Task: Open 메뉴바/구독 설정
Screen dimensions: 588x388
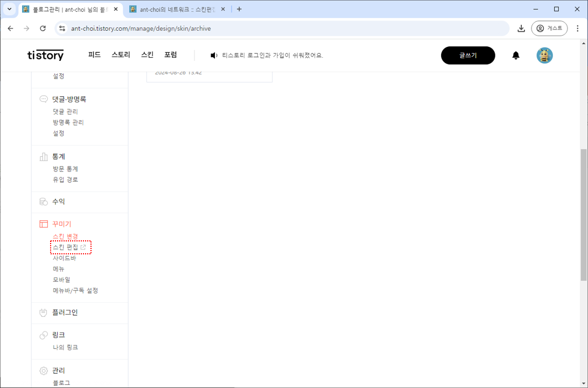Action: tap(75, 290)
